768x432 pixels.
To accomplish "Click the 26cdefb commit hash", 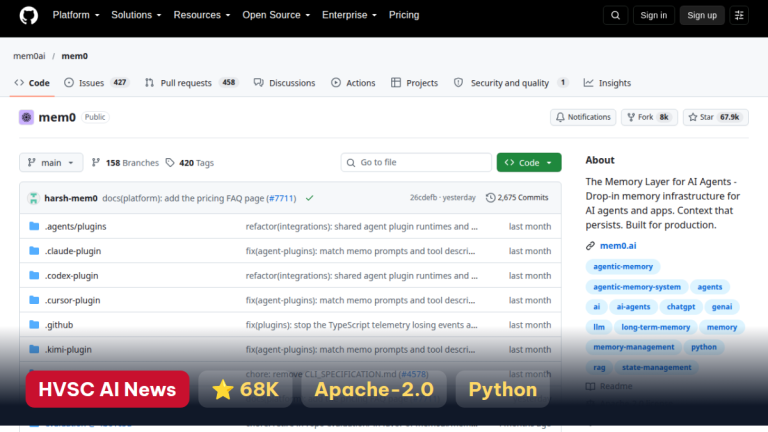I will click(423, 198).
